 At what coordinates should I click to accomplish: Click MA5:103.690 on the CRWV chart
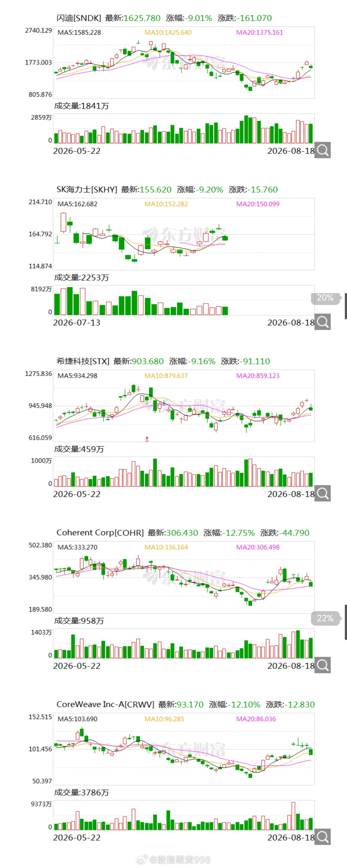77,719
